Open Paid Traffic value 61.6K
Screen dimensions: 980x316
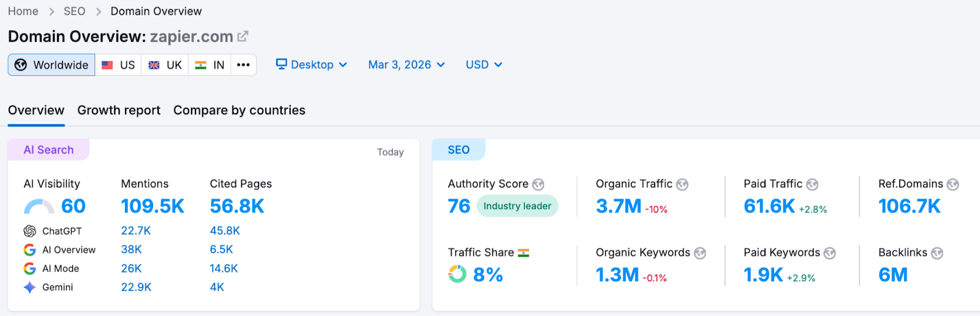coord(769,206)
